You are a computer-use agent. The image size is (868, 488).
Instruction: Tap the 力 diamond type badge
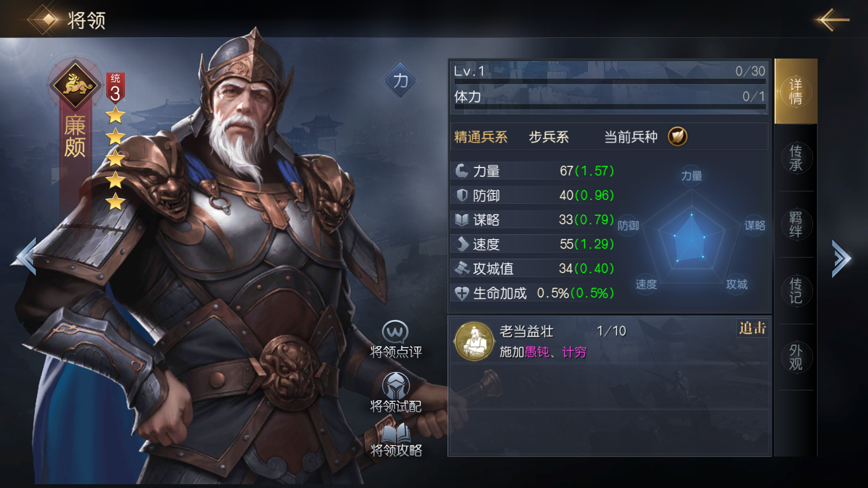coord(400,81)
